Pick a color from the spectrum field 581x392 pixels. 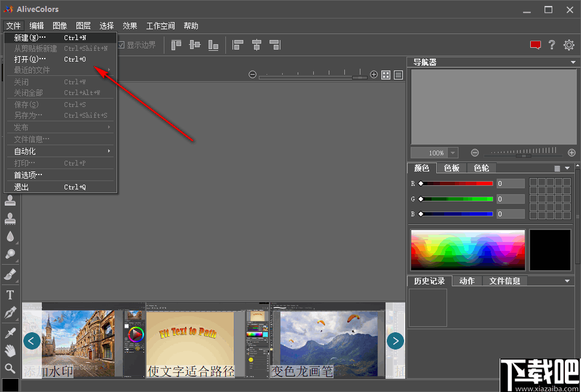click(x=468, y=250)
